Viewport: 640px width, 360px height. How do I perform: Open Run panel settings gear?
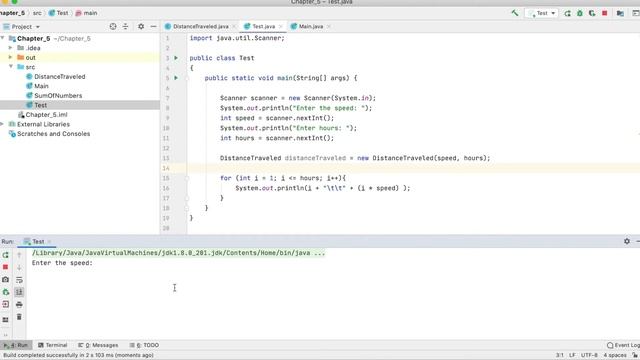627,241
